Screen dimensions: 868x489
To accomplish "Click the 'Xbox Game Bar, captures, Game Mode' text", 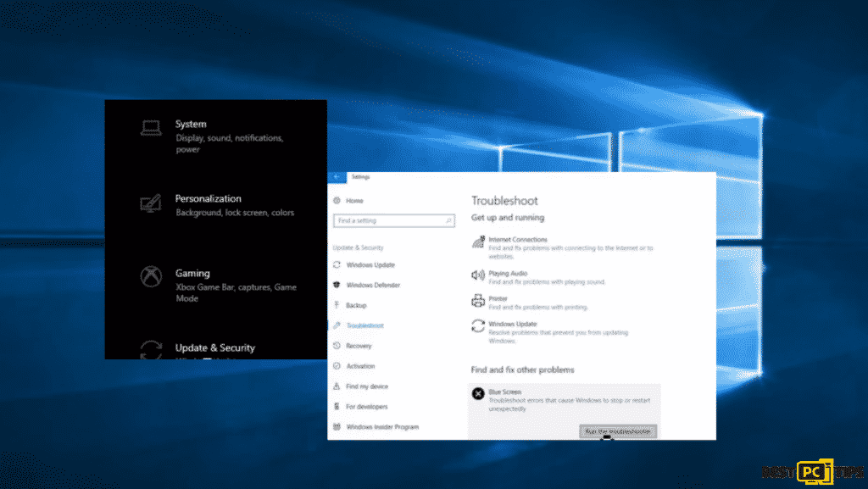I will pos(236,292).
